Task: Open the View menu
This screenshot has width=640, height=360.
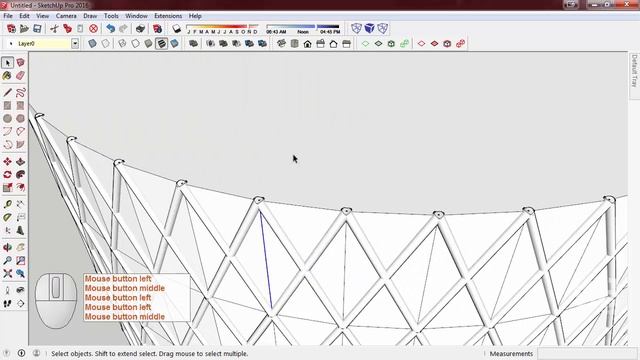Action: click(x=42, y=16)
